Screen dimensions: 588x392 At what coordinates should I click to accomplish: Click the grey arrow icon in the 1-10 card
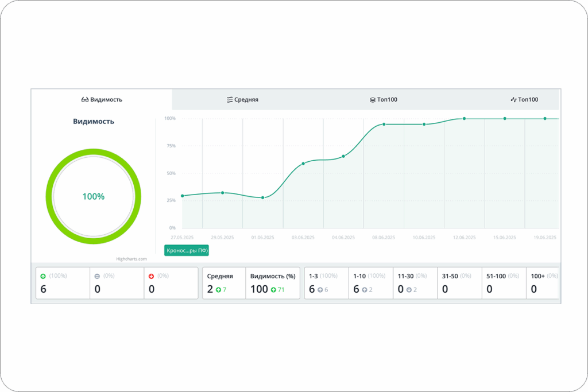[365, 290]
